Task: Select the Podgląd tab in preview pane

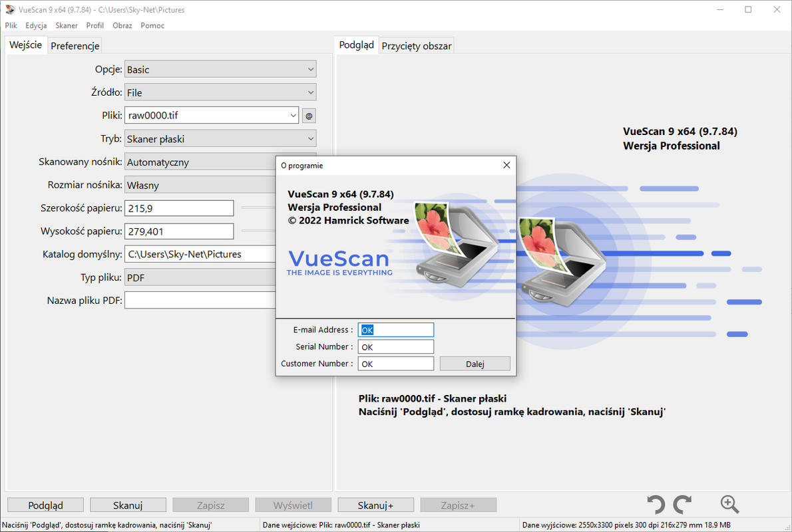Action: (357, 45)
